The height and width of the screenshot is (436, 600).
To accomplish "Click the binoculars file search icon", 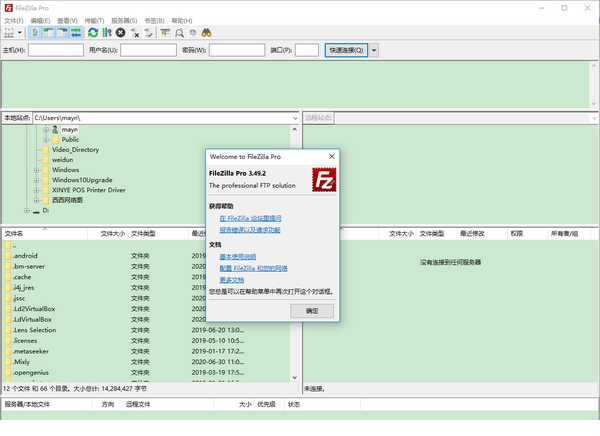I will click(206, 33).
